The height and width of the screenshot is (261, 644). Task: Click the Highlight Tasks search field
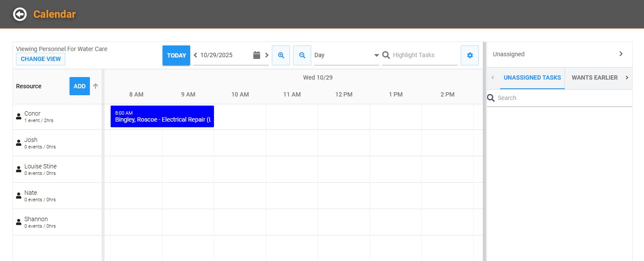[x=424, y=55]
